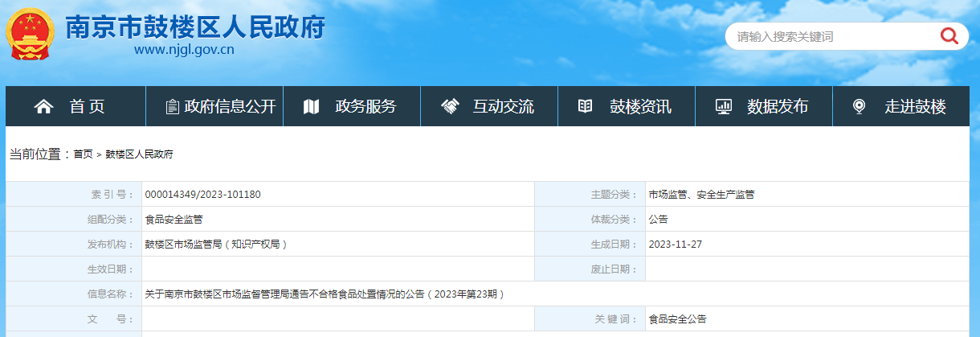Screen dimensions: 980x337
Task: Open the 政务服务 menu item
Action: [x=352, y=106]
